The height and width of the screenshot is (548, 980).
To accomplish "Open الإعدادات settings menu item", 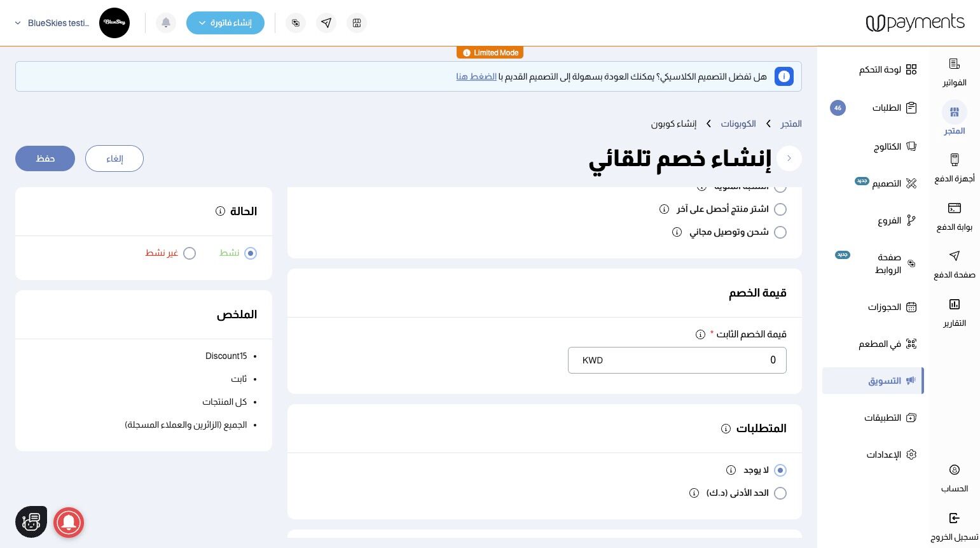I will click(891, 454).
